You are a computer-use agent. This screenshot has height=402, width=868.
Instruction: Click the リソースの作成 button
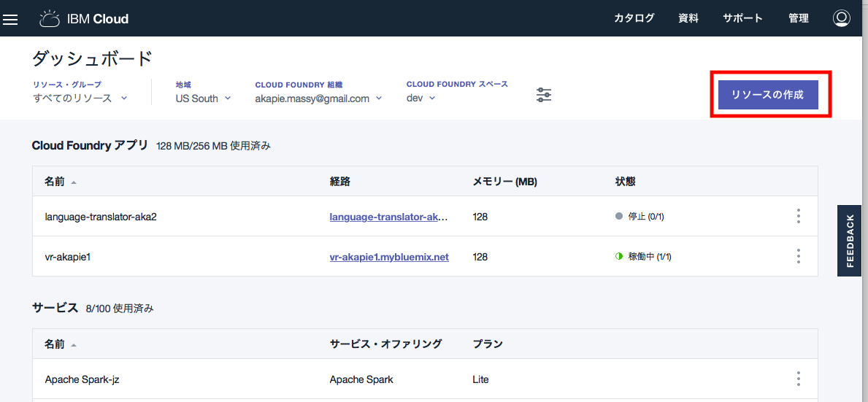[x=768, y=95]
